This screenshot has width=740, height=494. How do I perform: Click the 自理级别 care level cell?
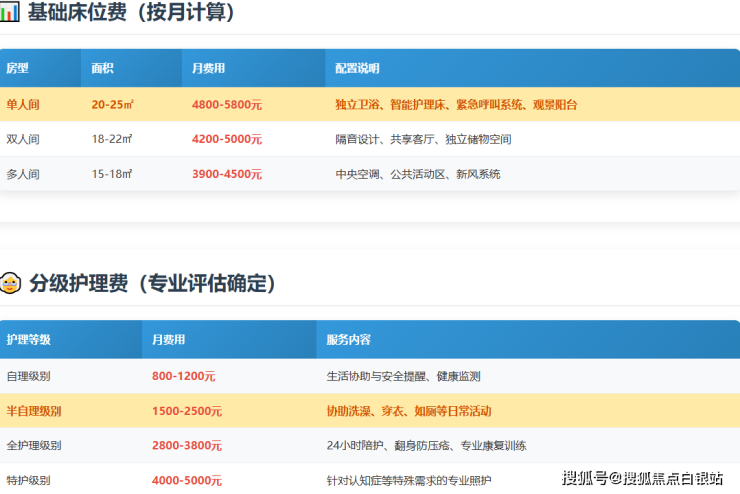pos(28,376)
